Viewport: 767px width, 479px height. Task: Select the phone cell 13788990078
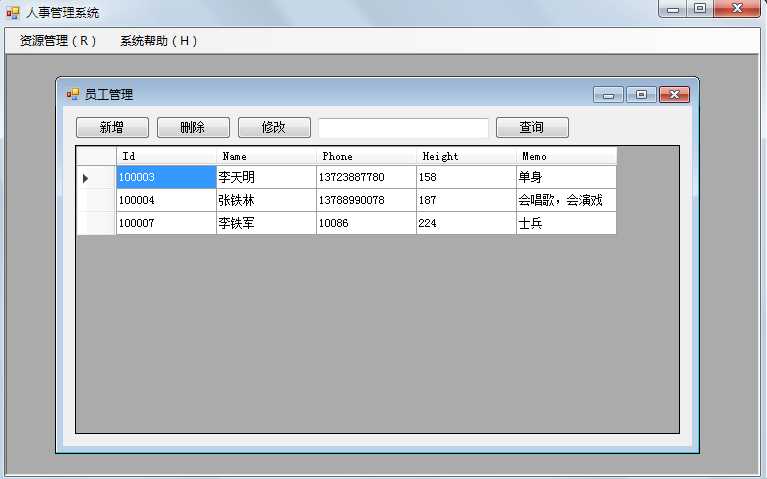click(366, 200)
